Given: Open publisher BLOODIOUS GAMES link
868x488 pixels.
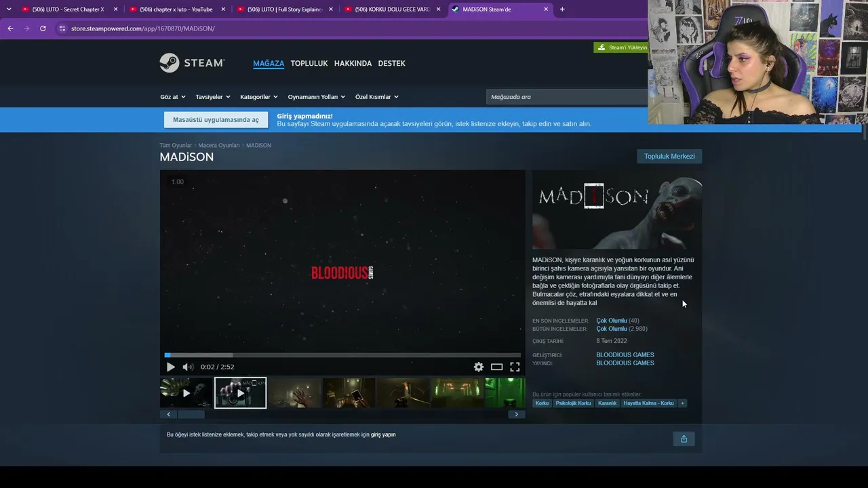Looking at the screenshot, I should coord(625,363).
